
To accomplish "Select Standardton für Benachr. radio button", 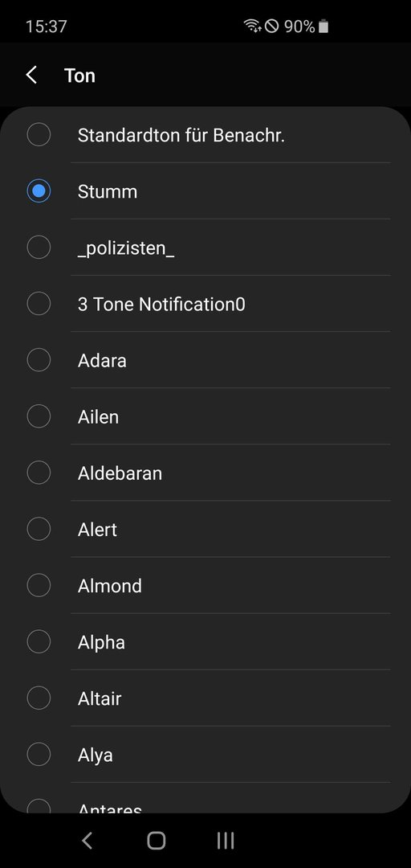I will [39, 134].
